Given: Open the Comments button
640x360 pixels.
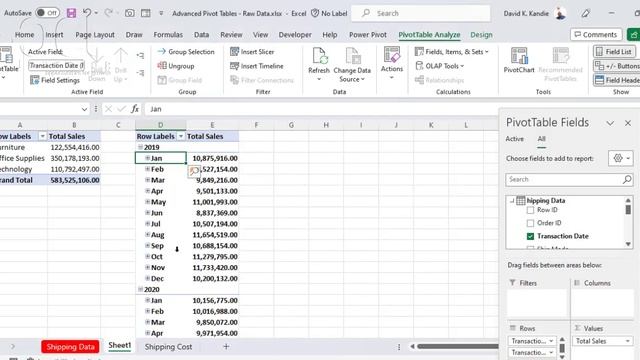Looking at the screenshot, I should tap(596, 35).
